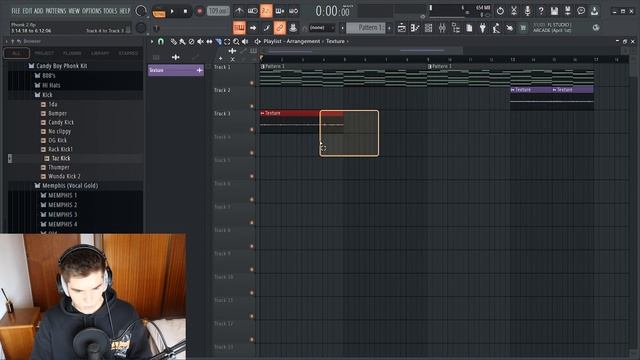Open the piano roll toolbar icon
This screenshot has height=360, width=640.
415,28
